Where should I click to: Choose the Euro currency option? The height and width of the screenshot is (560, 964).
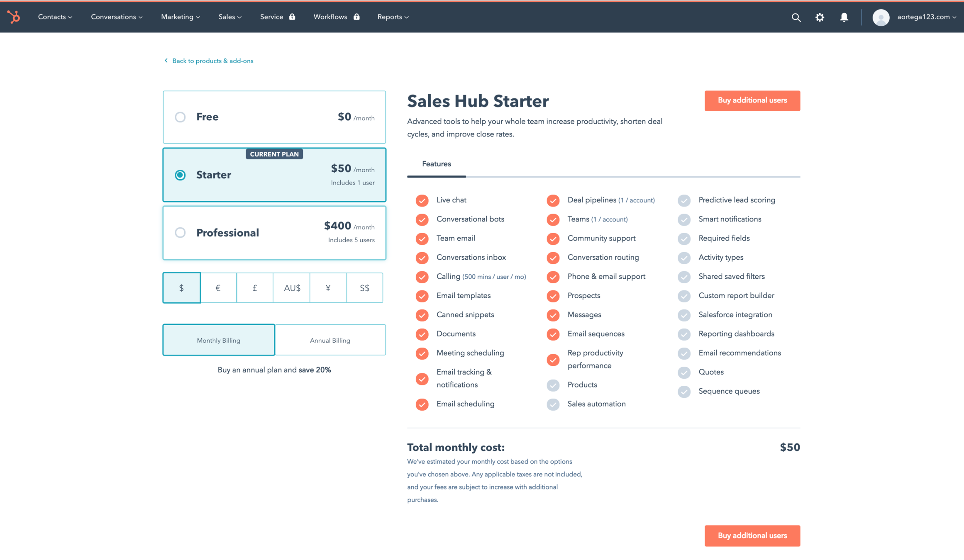[x=218, y=288]
